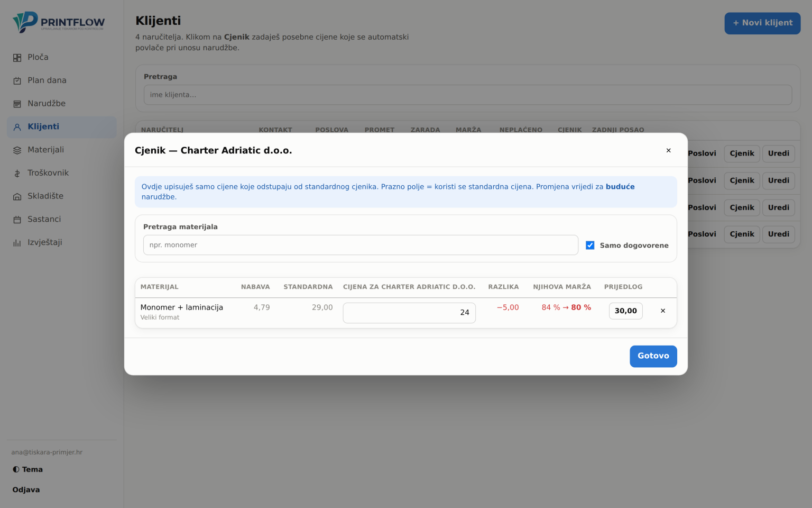Click the email ana@tiskara-primjer.hr

[x=47, y=452]
